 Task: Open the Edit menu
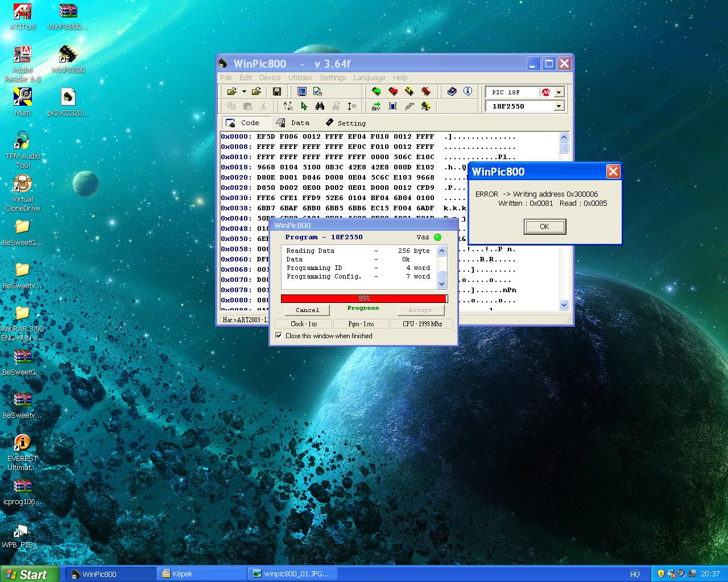246,78
